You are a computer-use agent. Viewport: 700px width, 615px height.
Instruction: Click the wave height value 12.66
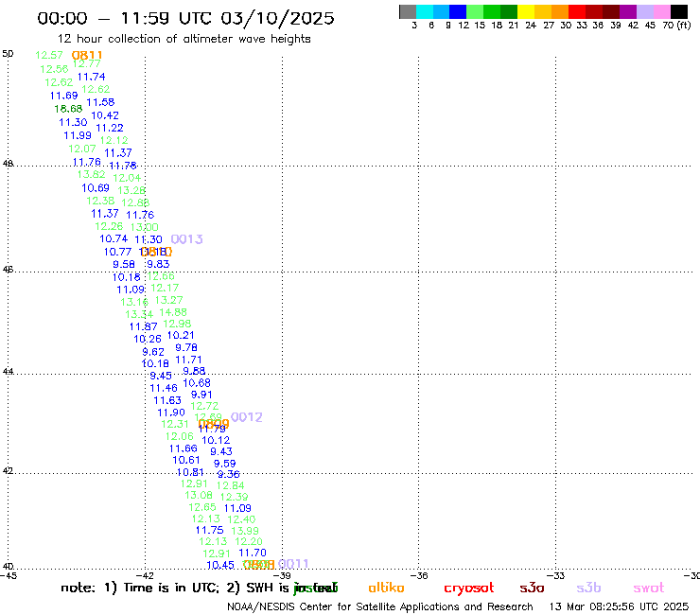tap(161, 276)
